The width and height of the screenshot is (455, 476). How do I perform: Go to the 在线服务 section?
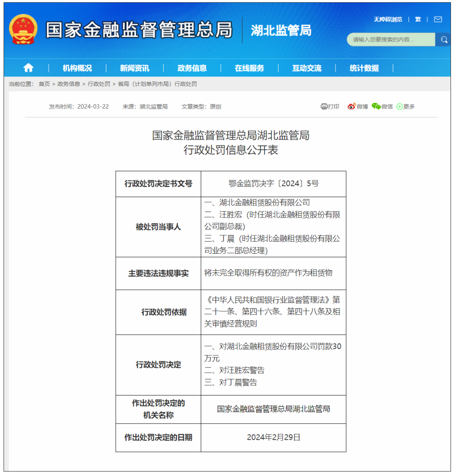coord(249,68)
